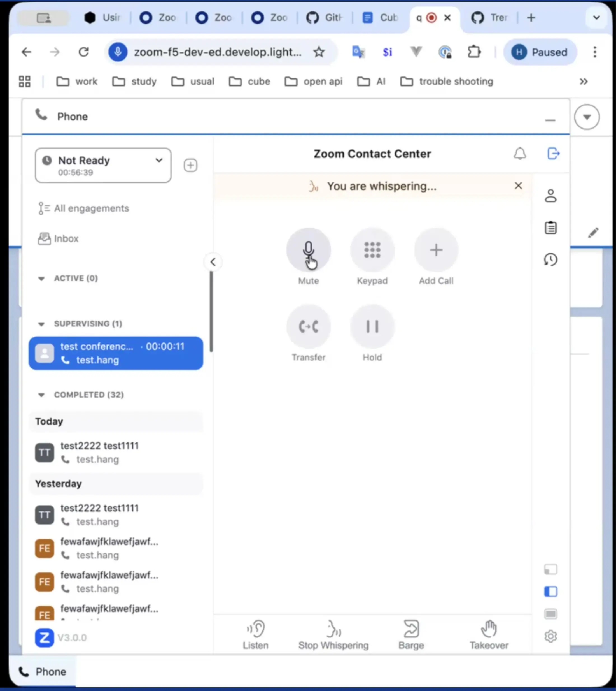616x691 pixels.
Task: Switch to Listen mode
Action: pos(256,635)
